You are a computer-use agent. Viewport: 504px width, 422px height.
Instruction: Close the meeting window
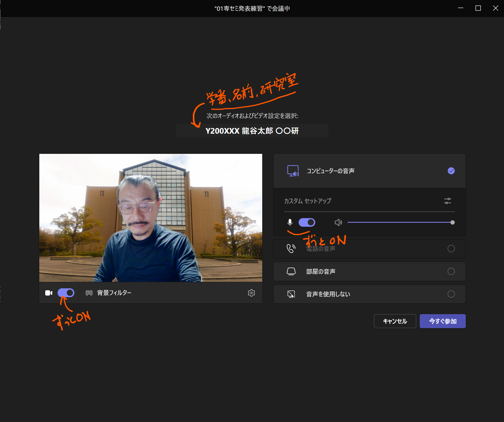click(495, 8)
